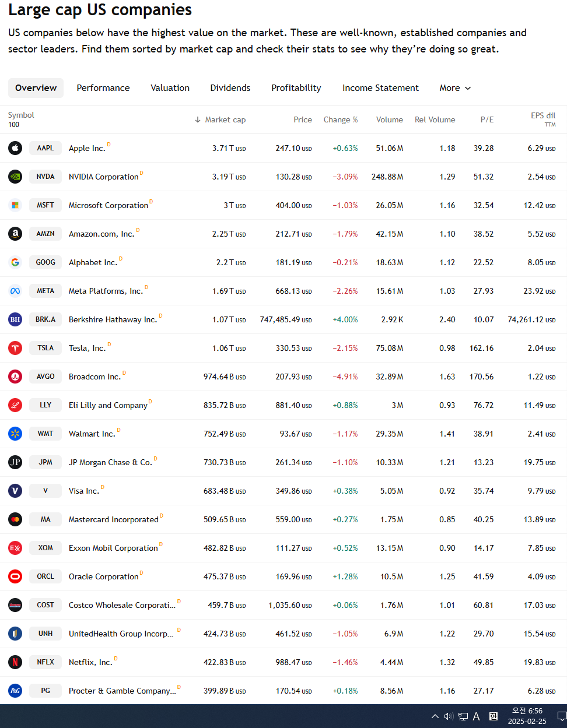This screenshot has width=567, height=728.
Task: Click the Visa logo icon
Action: pyautogui.click(x=15, y=491)
